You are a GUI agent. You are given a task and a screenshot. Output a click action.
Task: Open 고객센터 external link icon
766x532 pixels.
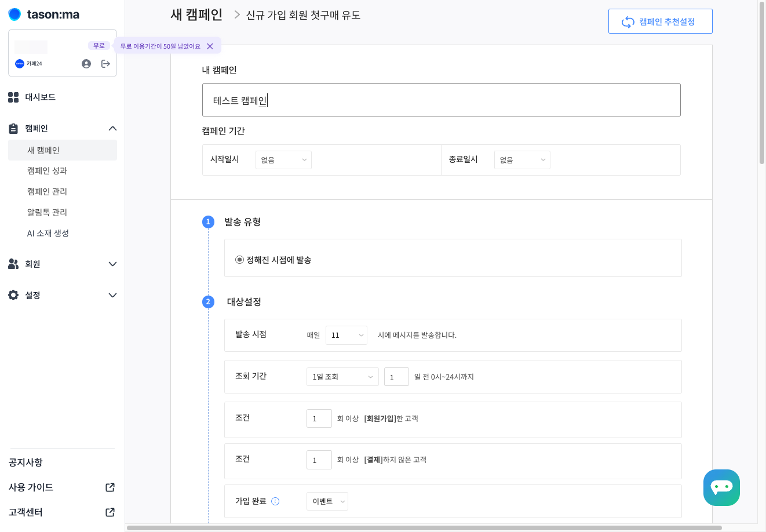(x=110, y=512)
